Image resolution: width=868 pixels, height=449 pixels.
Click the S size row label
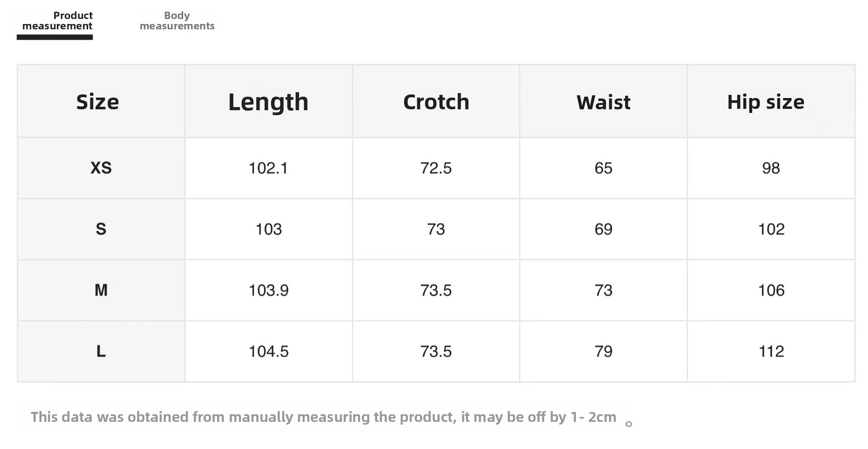pos(101,229)
